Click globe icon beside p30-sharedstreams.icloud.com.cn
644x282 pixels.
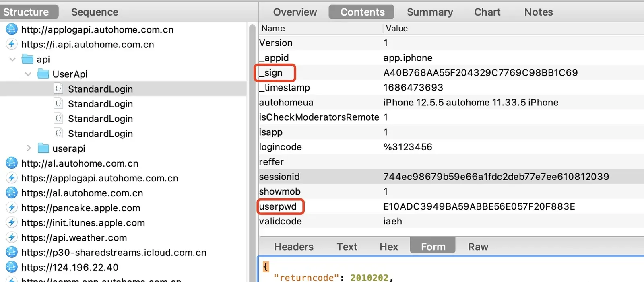(x=12, y=253)
